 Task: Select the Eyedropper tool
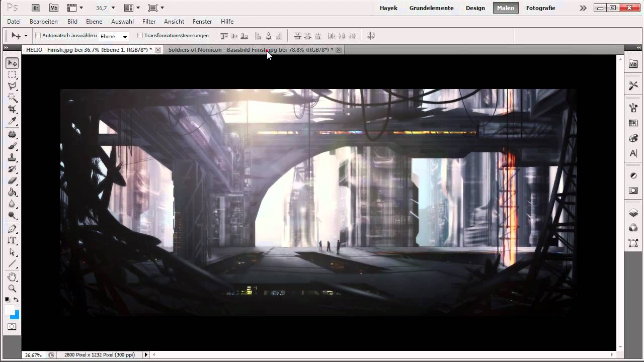click(12, 121)
